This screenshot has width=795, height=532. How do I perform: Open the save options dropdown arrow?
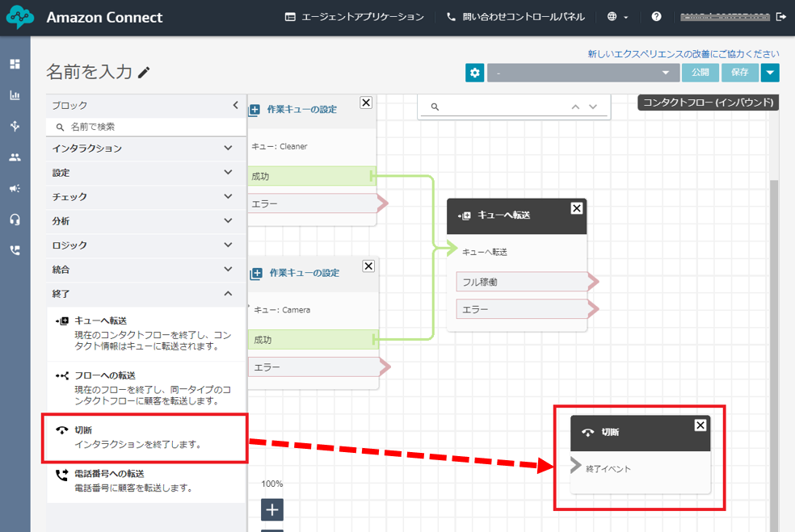coord(770,73)
